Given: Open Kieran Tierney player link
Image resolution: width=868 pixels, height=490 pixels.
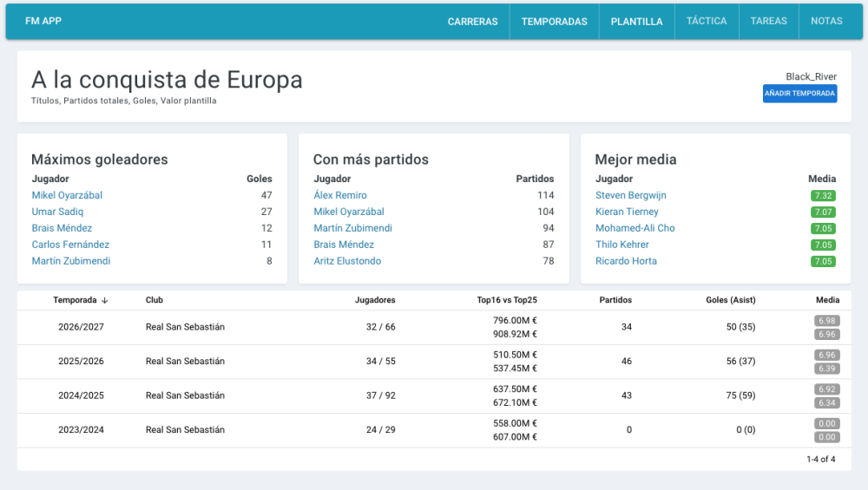Looking at the screenshot, I should point(627,212).
